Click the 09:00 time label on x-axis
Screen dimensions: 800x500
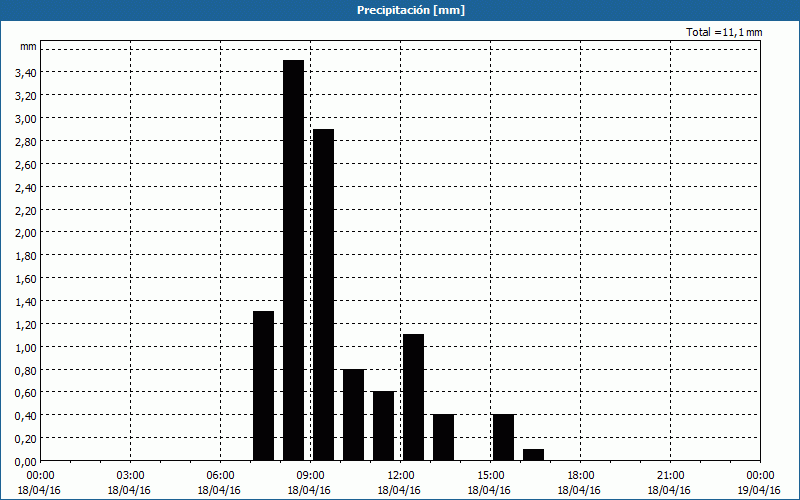tap(310, 476)
